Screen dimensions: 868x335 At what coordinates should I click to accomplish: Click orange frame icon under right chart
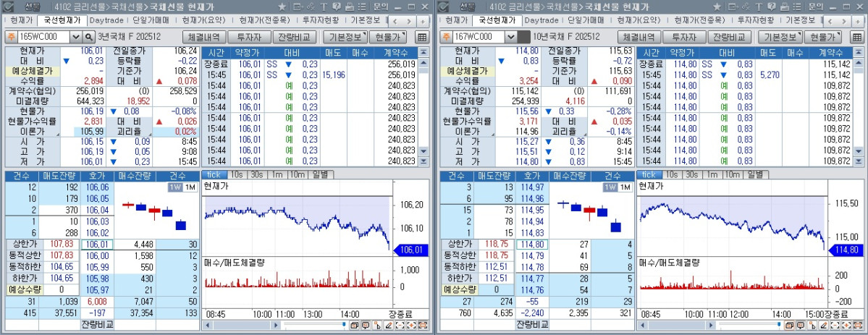point(858,325)
